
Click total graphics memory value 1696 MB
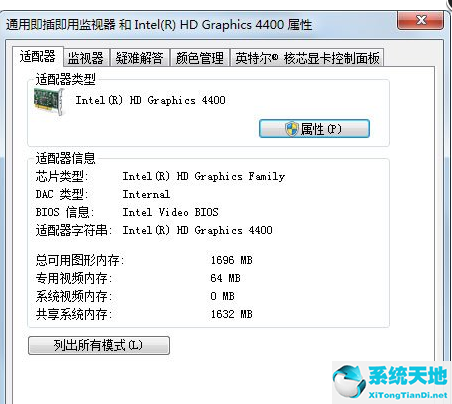(231, 260)
